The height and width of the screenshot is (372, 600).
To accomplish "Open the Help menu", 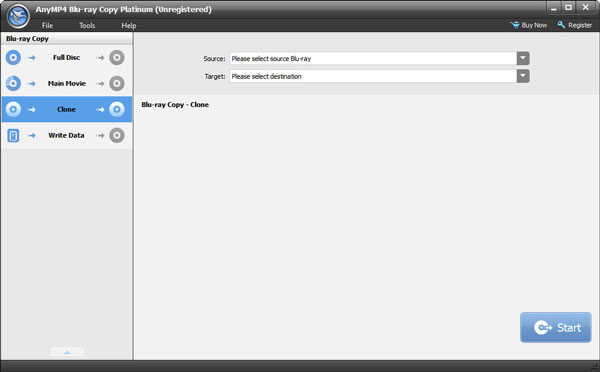I will pos(129,26).
